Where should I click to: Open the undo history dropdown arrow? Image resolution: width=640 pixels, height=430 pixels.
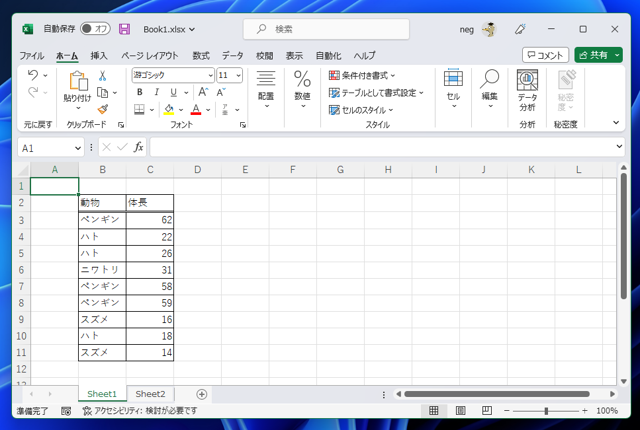point(45,75)
